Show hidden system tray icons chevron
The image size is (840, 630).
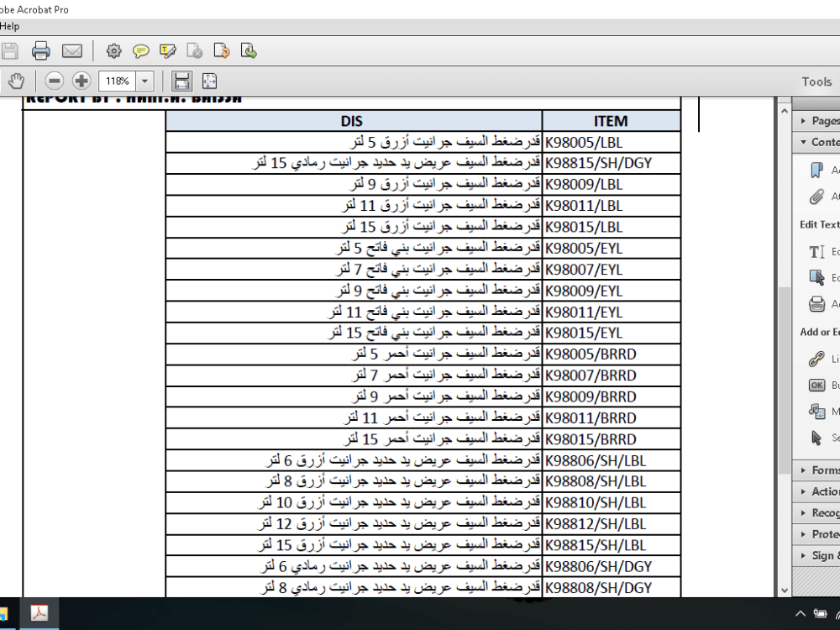pyautogui.click(x=801, y=614)
